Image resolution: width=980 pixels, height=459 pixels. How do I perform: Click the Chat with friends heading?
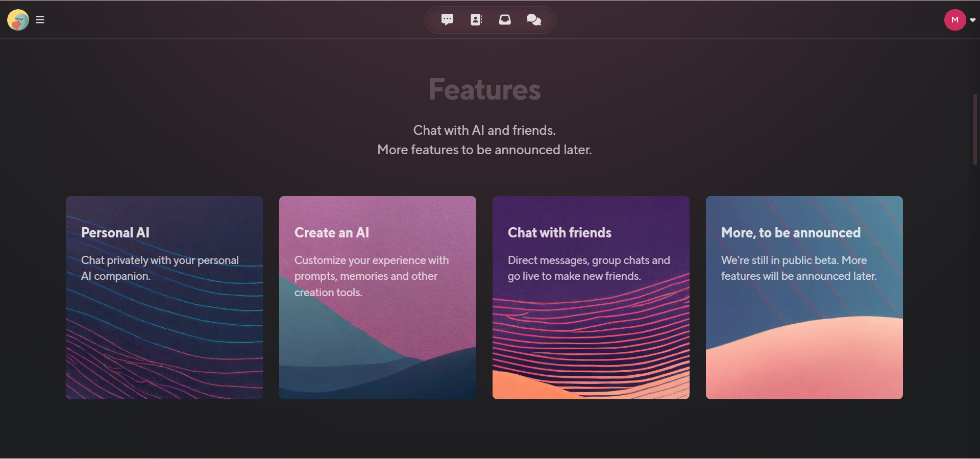559,232
